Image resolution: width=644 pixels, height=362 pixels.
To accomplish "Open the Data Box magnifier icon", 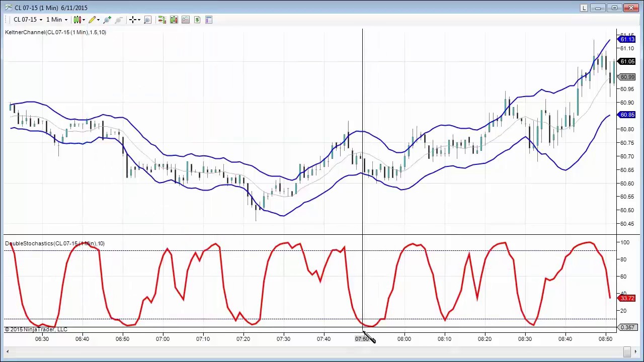I will tap(147, 20).
